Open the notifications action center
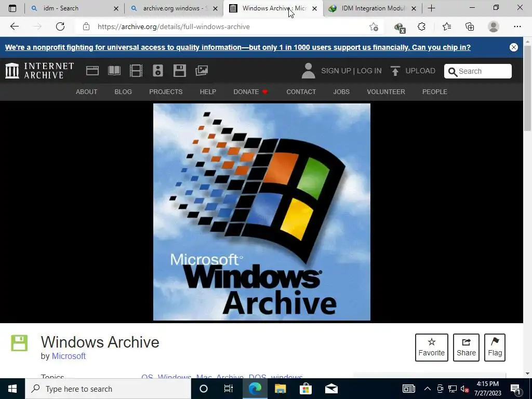Image resolution: width=532 pixels, height=399 pixels. point(516,389)
